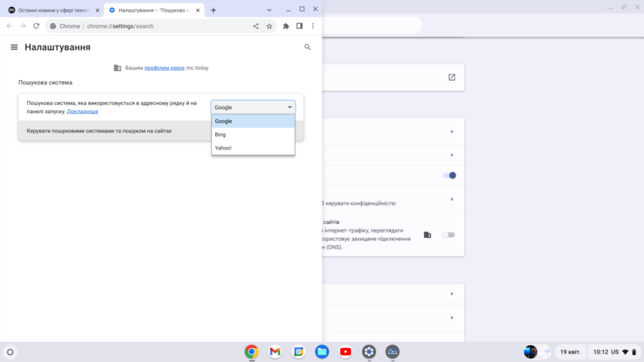
Task: Open a new tab with plus button
Action: click(x=213, y=10)
